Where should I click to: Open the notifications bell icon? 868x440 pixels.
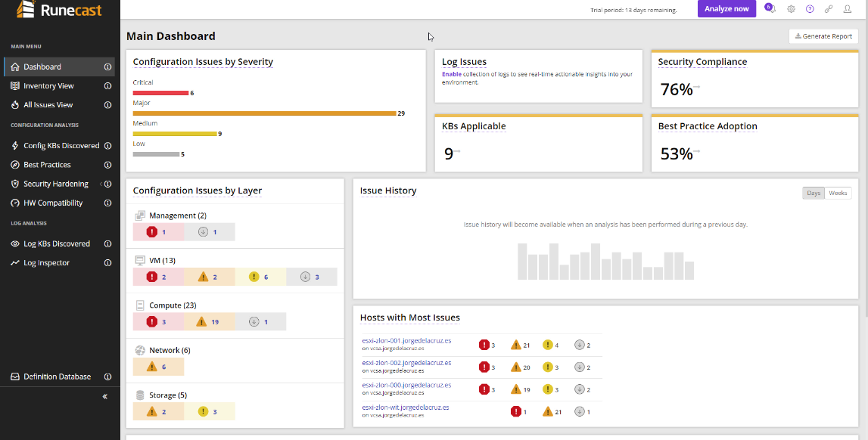[x=772, y=9]
